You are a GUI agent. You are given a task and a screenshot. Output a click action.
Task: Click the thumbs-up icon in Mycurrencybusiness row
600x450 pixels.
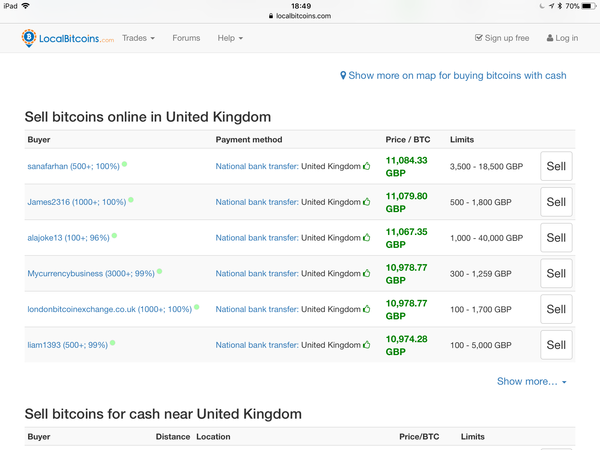367,273
